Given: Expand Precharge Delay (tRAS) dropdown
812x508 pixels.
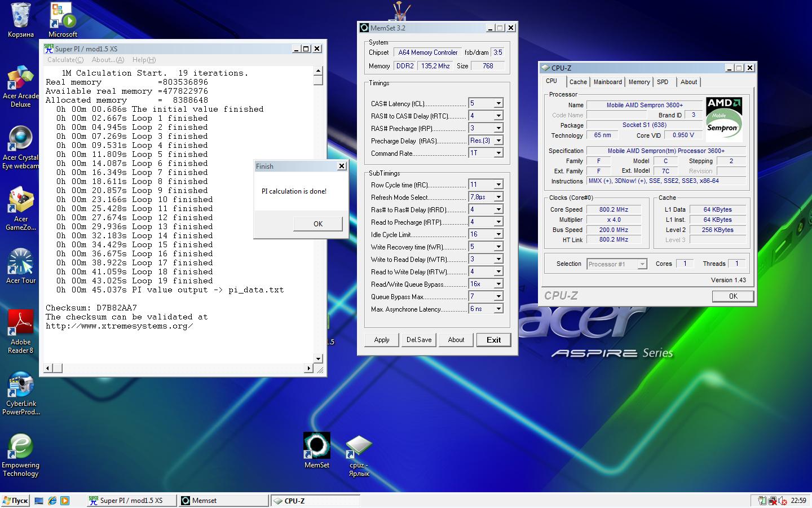Looking at the screenshot, I should 498,141.
